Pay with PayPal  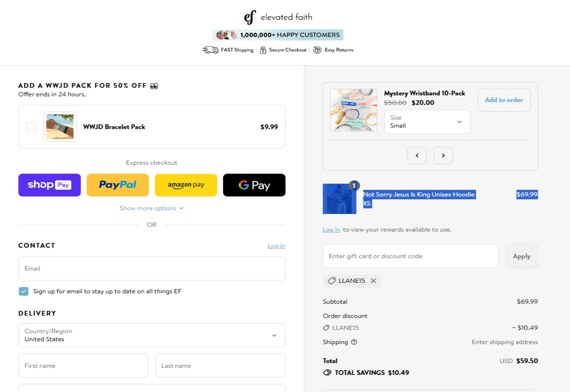pyautogui.click(x=117, y=185)
